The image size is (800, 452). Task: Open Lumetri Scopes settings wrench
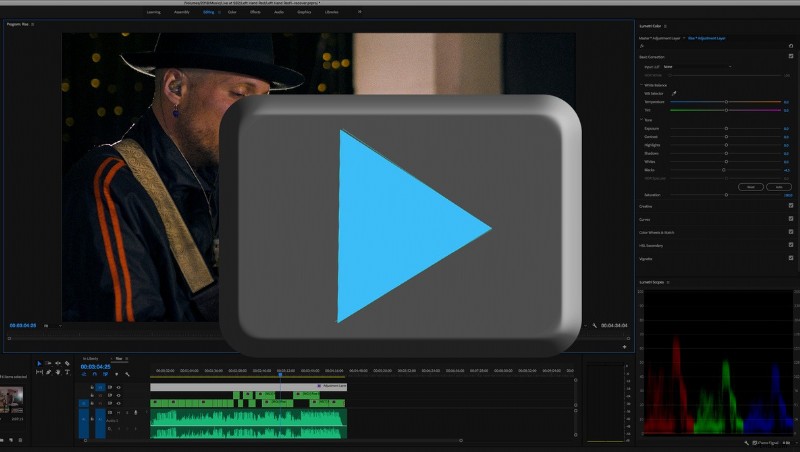tap(746, 443)
